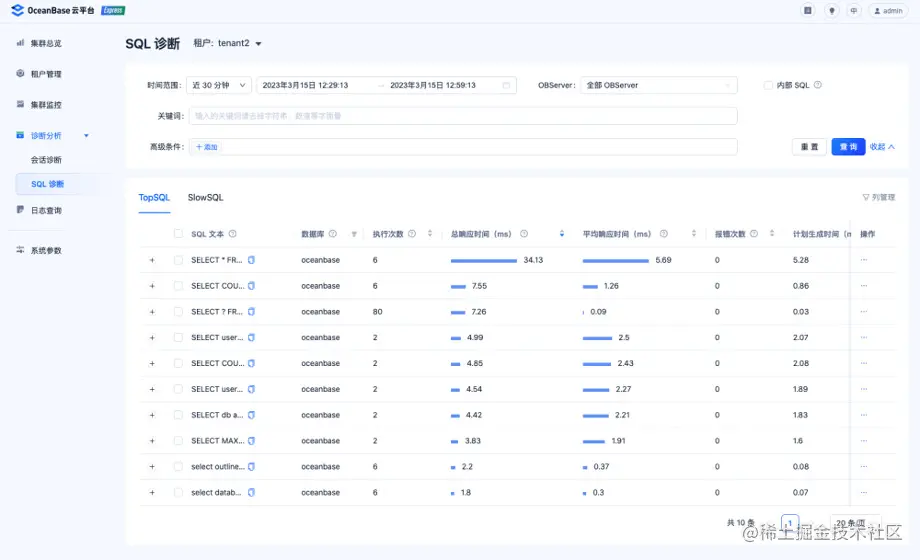Image resolution: width=920 pixels, height=560 pixels.
Task: Check the SELECT db a... row checkbox
Action: point(178,415)
